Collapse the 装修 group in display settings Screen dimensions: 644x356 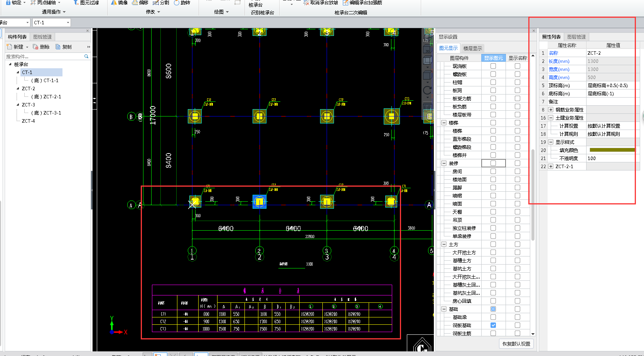click(444, 163)
